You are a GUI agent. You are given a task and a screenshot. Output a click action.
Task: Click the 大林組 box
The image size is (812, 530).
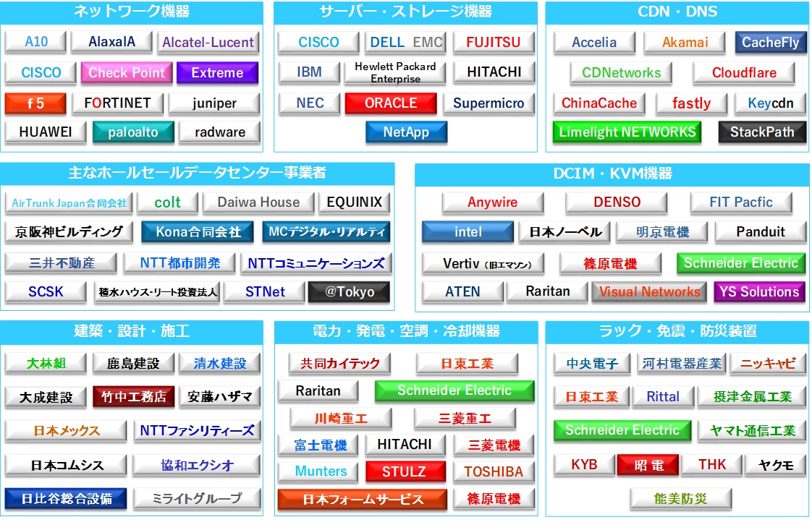(x=46, y=364)
